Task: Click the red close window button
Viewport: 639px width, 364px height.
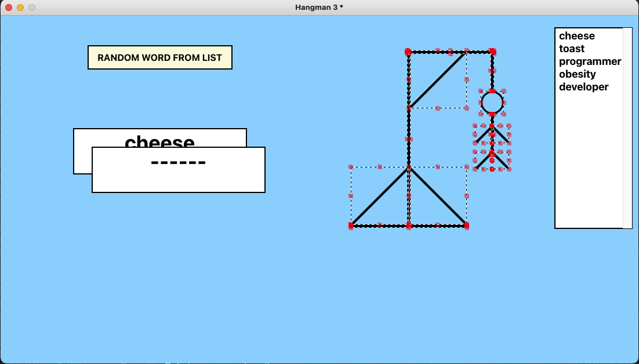Action: (9, 8)
